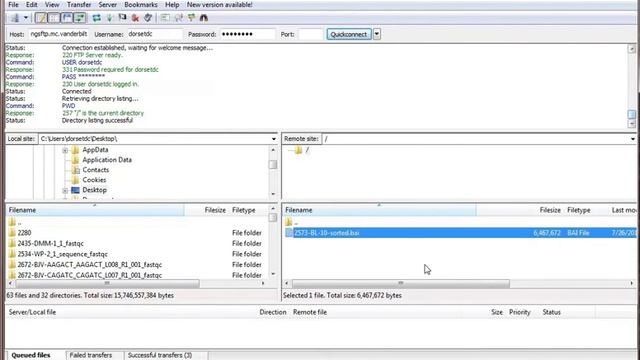640x360 pixels.
Task: Open the Site Manager icon
Action: (x=16, y=18)
